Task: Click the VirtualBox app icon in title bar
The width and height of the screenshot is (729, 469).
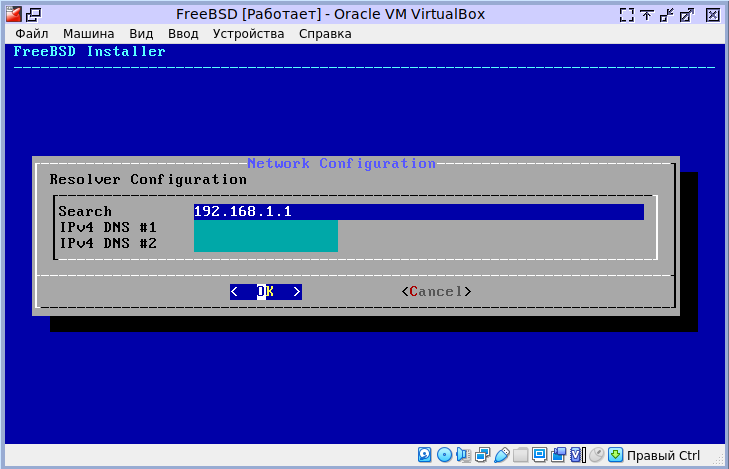Action: (x=14, y=14)
